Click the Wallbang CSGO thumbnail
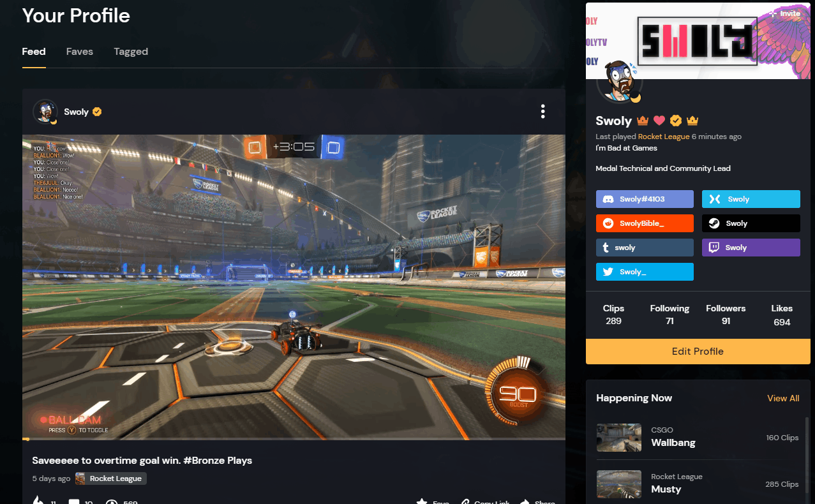Screen dimensions: 815x504 click(619, 437)
